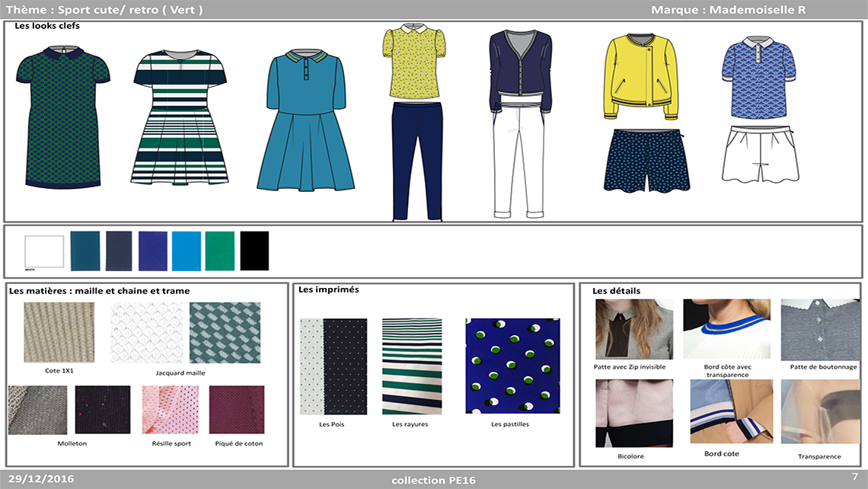Click the 'Les Pois' caption
This screenshot has width=868, height=489.
click(x=331, y=424)
